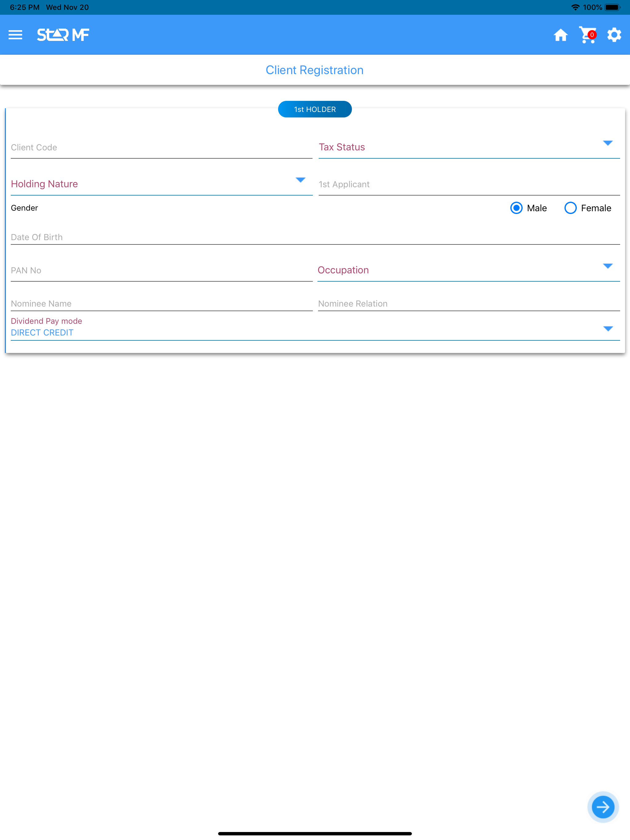Focus the 1st Applicant field

point(469,184)
